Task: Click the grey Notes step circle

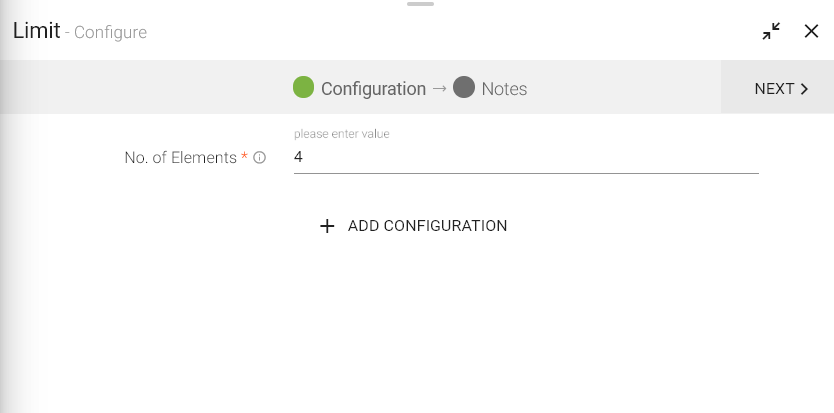Action: pyautogui.click(x=463, y=87)
